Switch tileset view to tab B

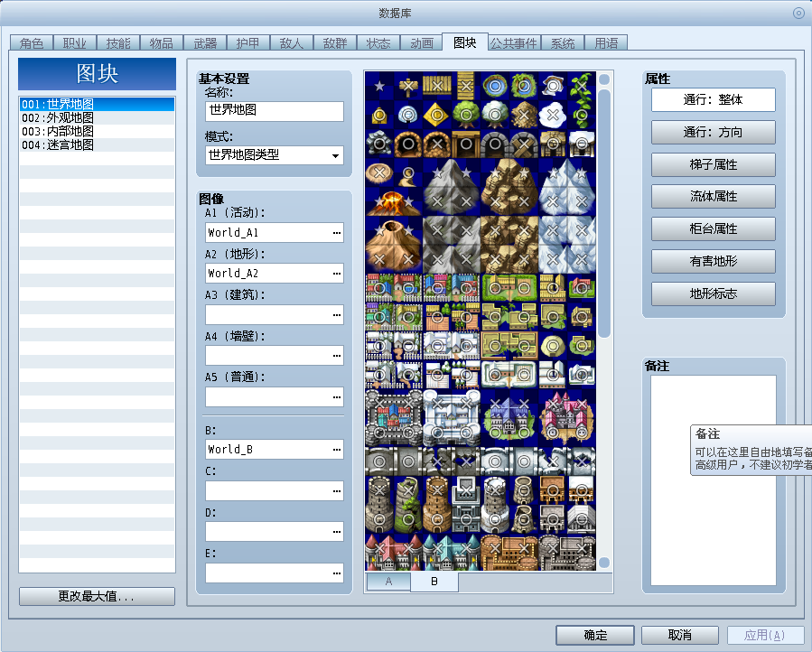coord(434,582)
